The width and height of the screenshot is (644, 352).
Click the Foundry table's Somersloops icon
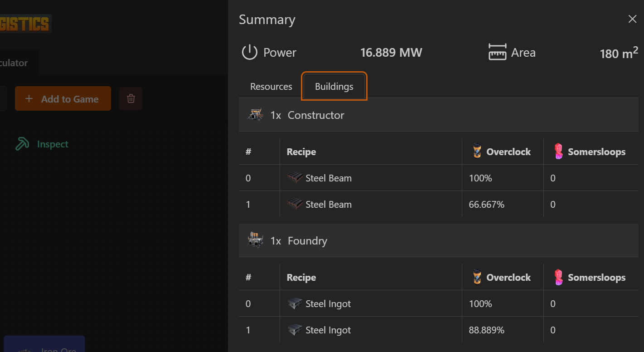coord(558,277)
